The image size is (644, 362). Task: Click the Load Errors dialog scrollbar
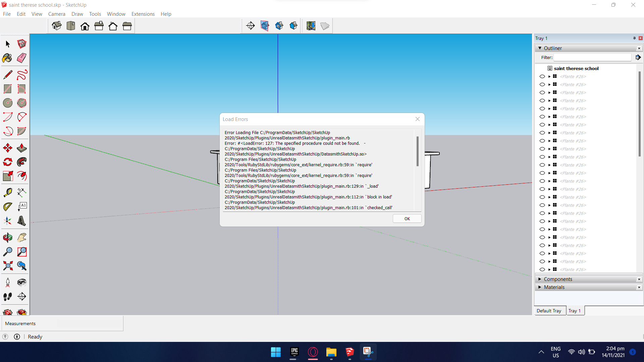tap(418, 151)
